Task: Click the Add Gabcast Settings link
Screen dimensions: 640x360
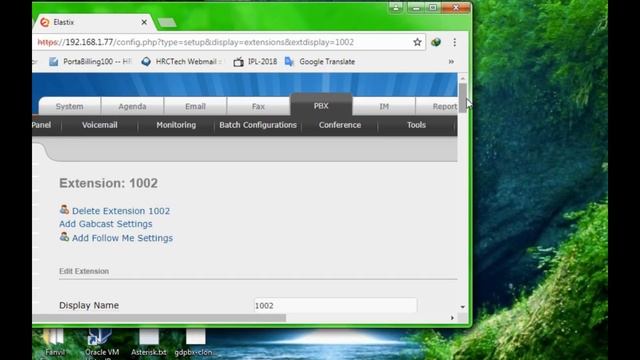Action: 106,224
